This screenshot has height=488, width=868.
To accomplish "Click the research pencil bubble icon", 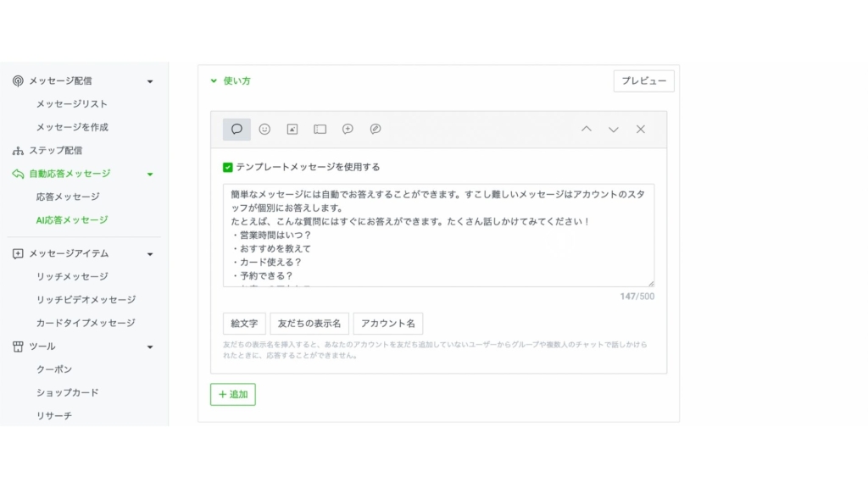I will [x=376, y=130].
